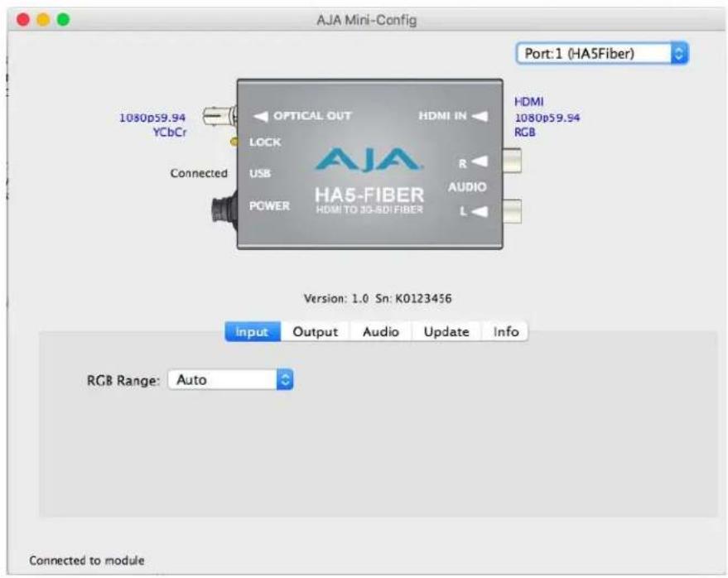728x578 pixels.
Task: Switch to the Update tab
Action: pyautogui.click(x=446, y=331)
